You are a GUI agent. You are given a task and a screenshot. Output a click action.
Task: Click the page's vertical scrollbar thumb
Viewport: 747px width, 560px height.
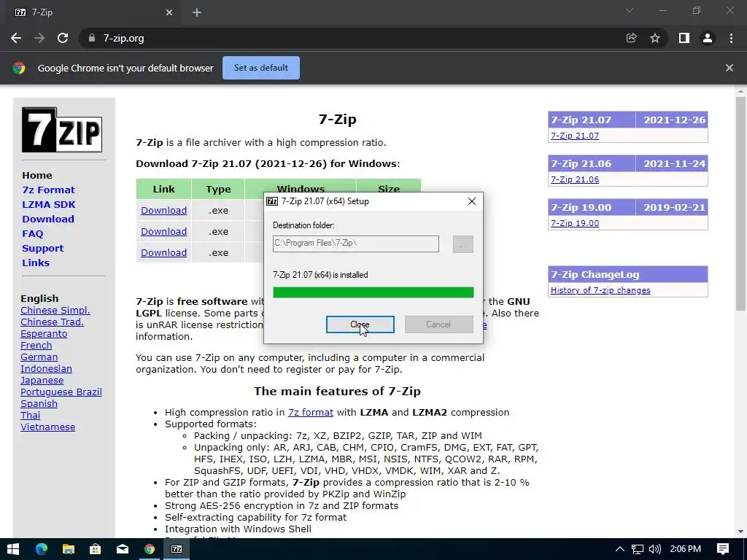[740, 203]
